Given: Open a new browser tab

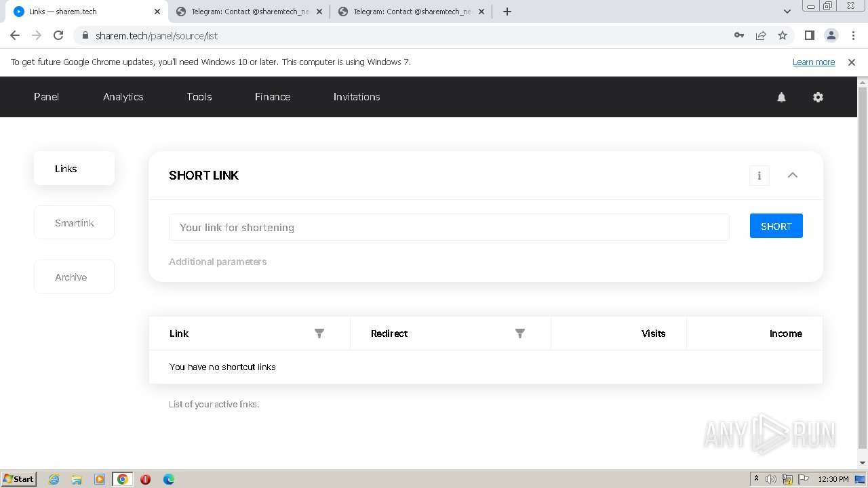Looking at the screenshot, I should click(x=507, y=12).
